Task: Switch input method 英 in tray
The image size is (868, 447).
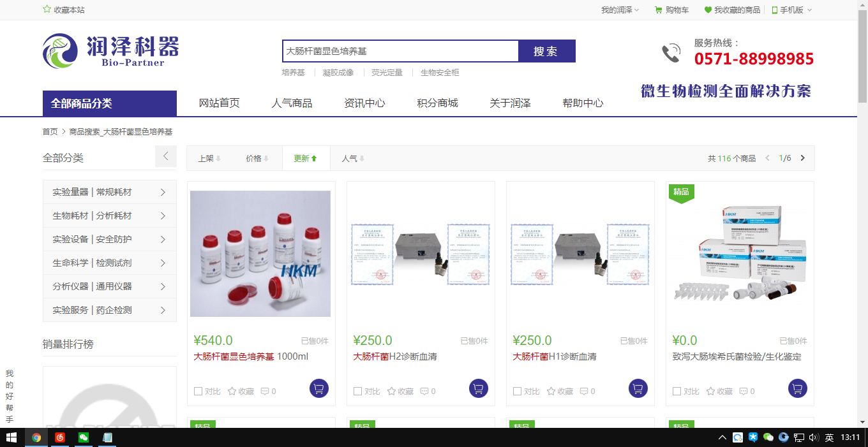Action: [x=829, y=437]
